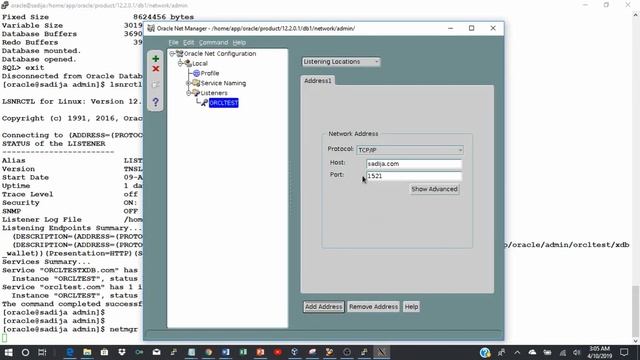The image size is (640, 360).
Task: Open Microsoft Store from the taskbar
Action: click(104, 352)
